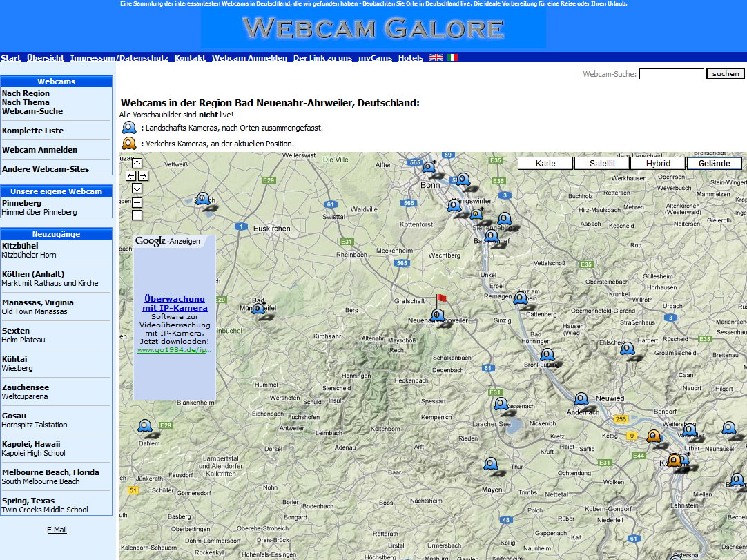This screenshot has width=747, height=560.
Task: Open the blue webcam marker near Mayen
Action: coord(490,463)
